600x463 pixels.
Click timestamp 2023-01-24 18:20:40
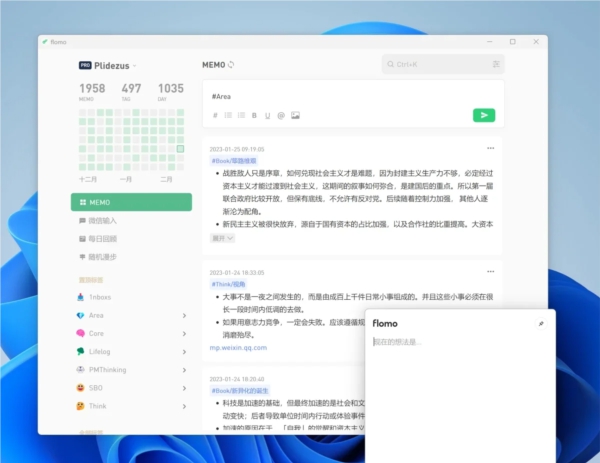click(x=237, y=379)
